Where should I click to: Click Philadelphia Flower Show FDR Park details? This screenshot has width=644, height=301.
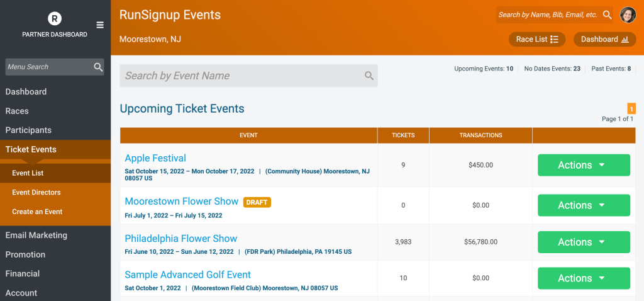pyautogui.click(x=238, y=252)
